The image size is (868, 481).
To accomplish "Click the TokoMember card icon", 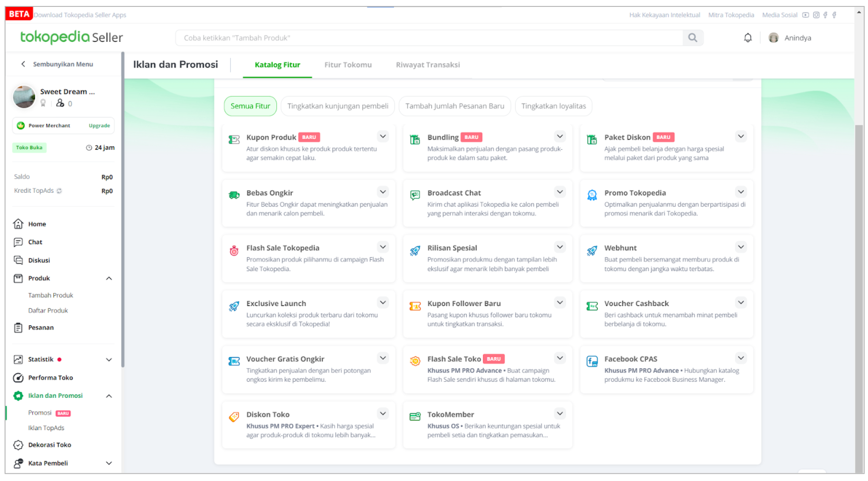I will pyautogui.click(x=415, y=417).
